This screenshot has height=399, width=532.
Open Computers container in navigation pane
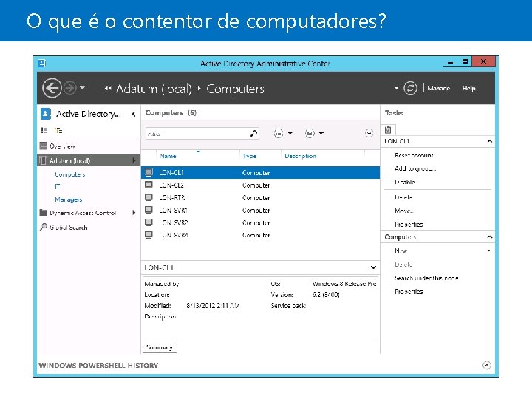[x=70, y=174]
